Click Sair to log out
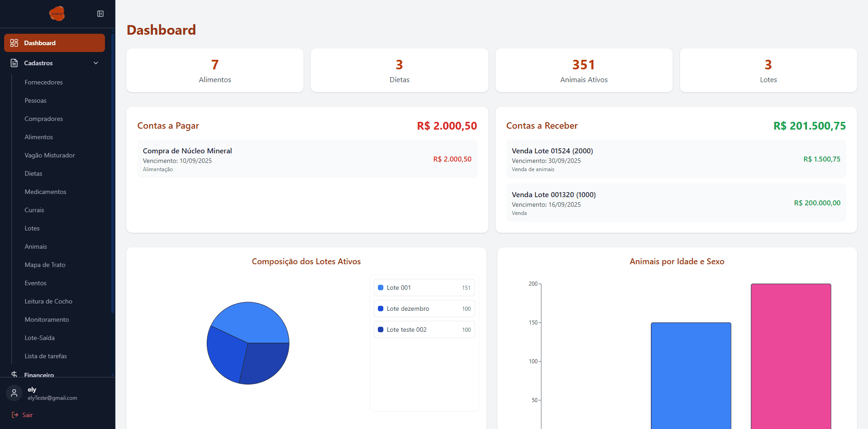The image size is (868, 429). pos(27,415)
